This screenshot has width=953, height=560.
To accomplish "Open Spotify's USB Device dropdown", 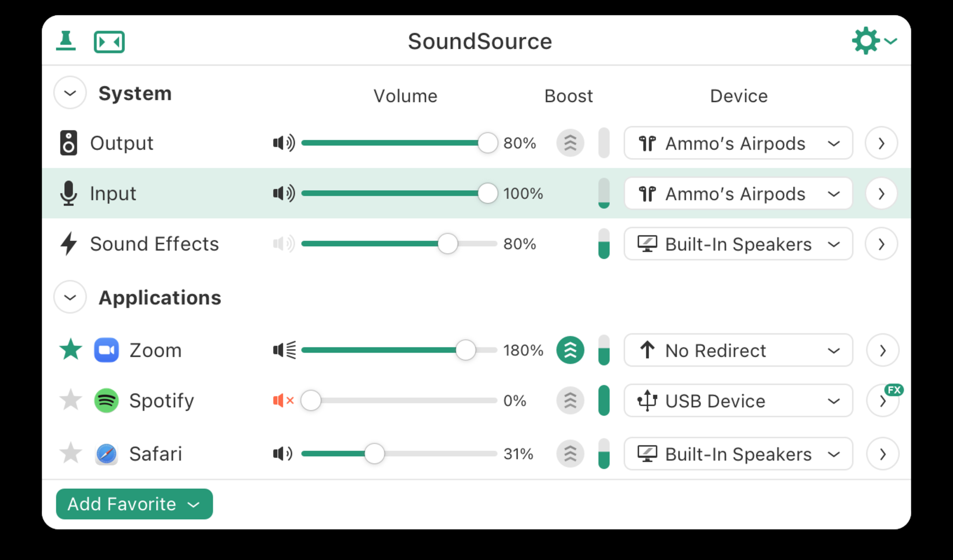I will point(738,401).
